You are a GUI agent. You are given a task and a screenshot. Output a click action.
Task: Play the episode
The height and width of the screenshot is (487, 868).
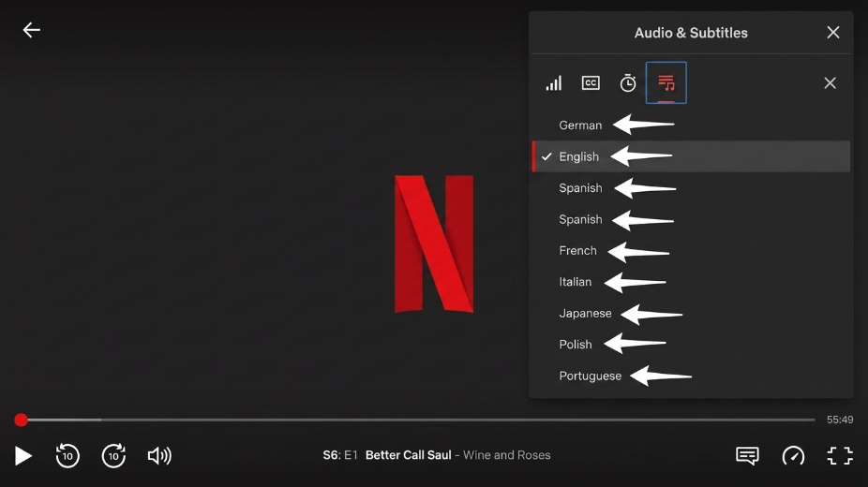coord(22,456)
